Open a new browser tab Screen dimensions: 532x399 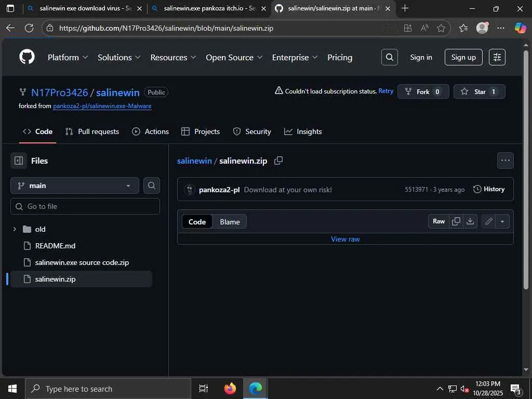point(405,8)
